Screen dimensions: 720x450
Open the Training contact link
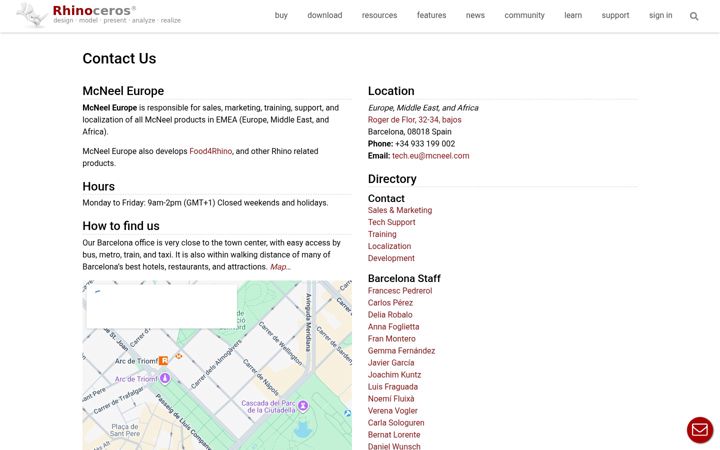pyautogui.click(x=382, y=234)
